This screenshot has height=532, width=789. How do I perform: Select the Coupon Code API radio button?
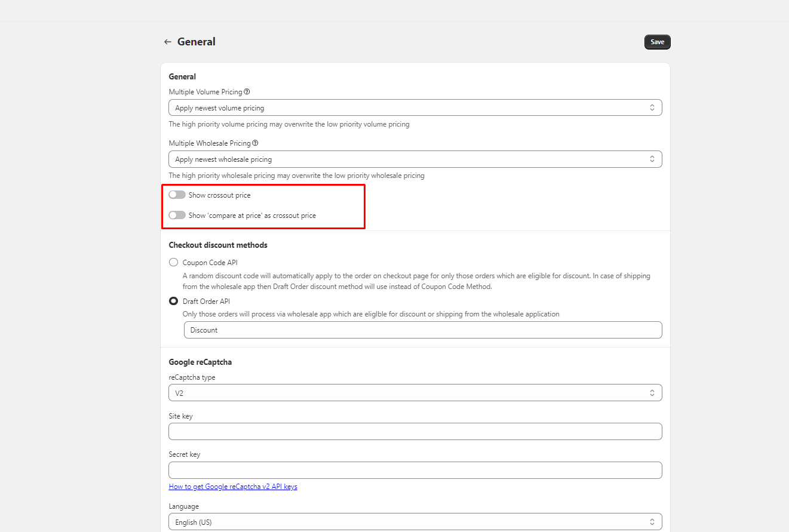[x=173, y=262]
